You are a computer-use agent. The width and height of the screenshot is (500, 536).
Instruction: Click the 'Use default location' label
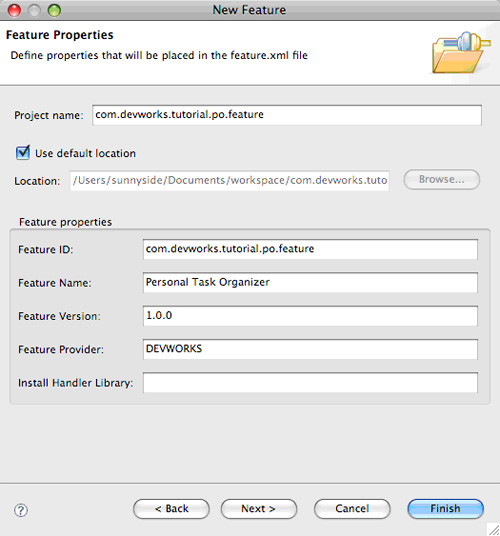(x=85, y=153)
